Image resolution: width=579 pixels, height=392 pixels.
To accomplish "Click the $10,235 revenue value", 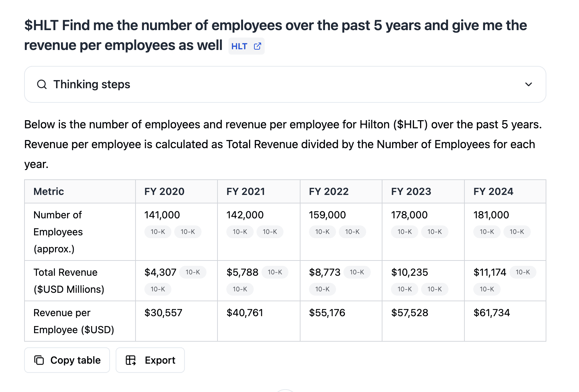I will [x=410, y=272].
